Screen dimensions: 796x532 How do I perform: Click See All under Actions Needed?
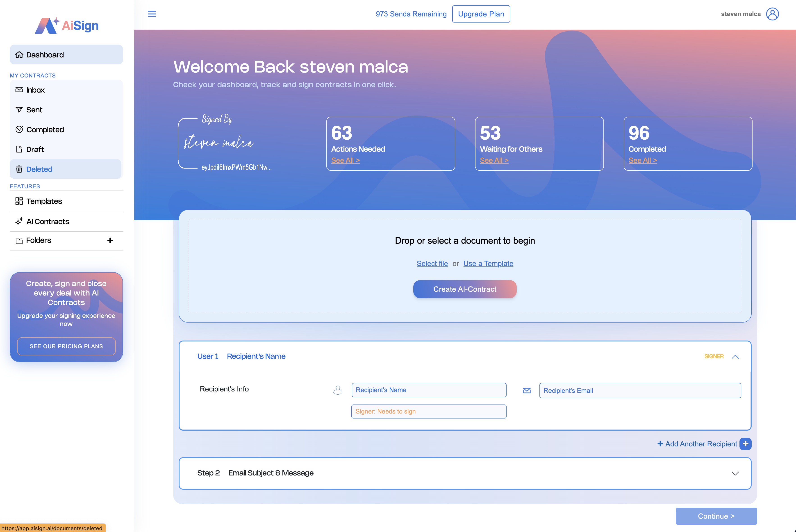[345, 161]
